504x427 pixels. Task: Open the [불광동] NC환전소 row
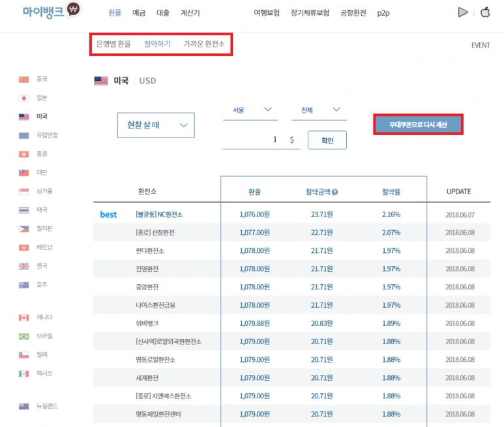(292, 214)
